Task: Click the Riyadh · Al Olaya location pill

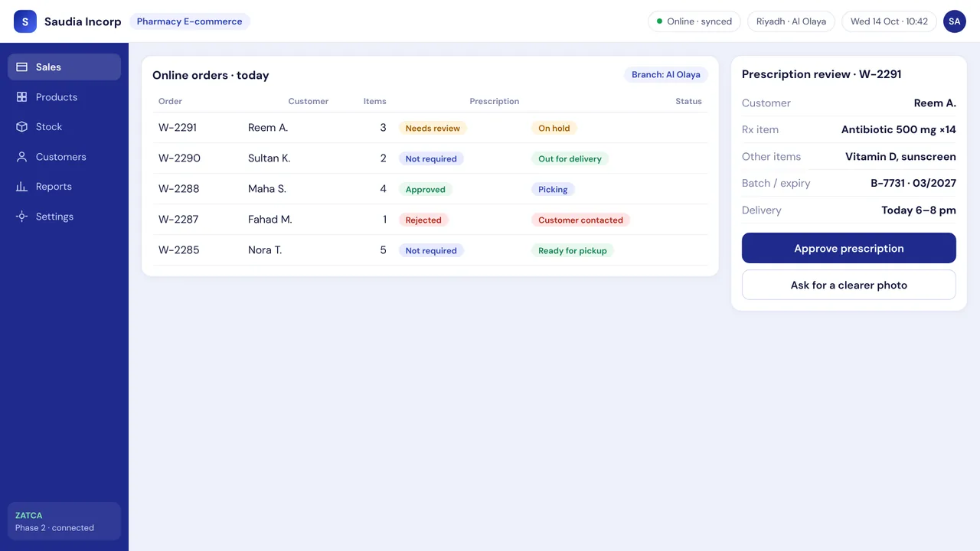Action: [791, 21]
